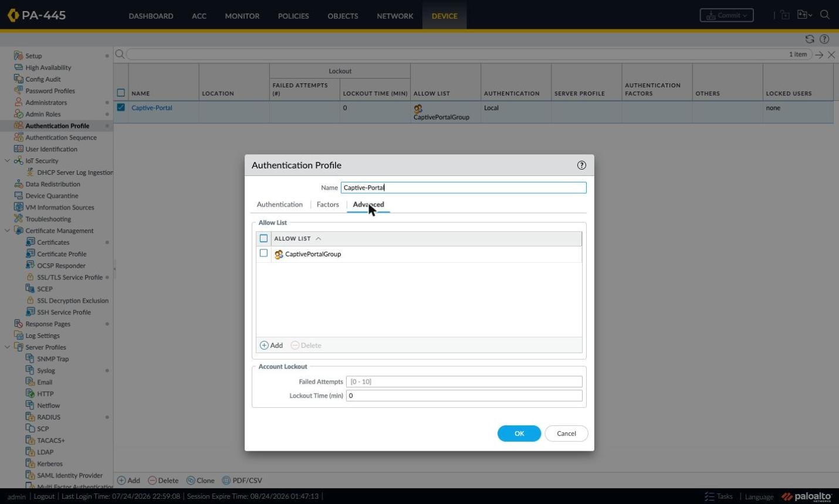The image size is (839, 504).
Task: Open the dialog help icon in Authentication Profile
Action: [x=581, y=165]
